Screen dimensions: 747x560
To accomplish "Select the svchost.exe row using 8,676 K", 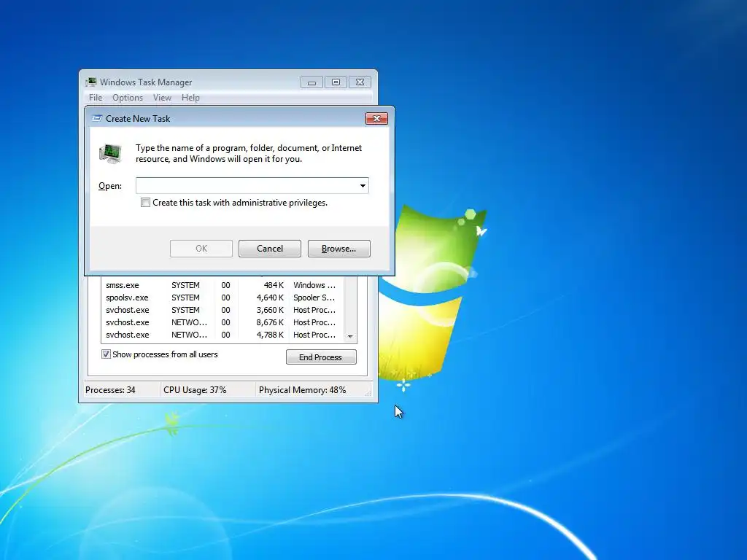I will point(222,322).
